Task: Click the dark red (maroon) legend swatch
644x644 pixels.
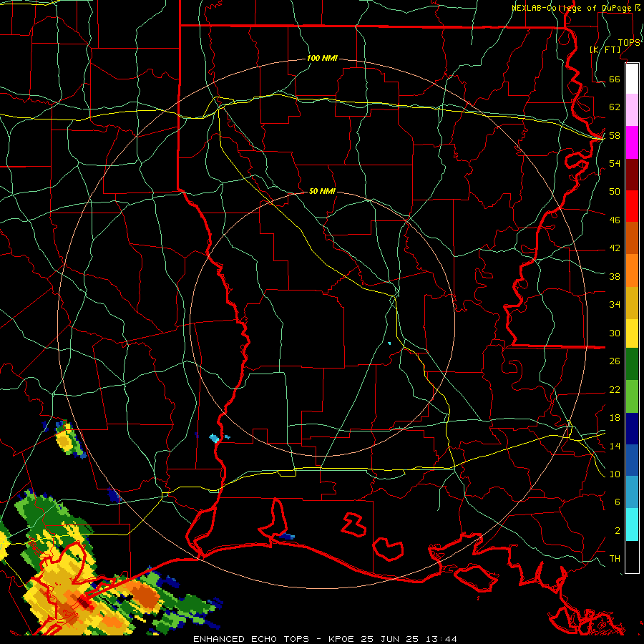Action: (x=632, y=175)
